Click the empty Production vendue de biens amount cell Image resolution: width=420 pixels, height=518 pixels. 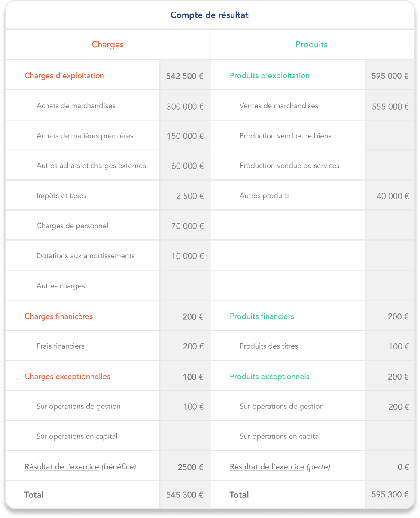point(390,136)
